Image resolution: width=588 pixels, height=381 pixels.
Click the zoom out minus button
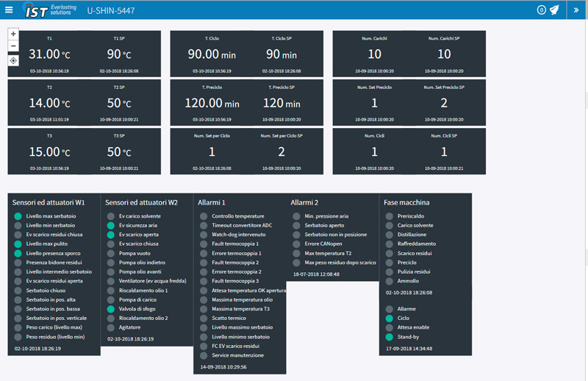pos(13,46)
